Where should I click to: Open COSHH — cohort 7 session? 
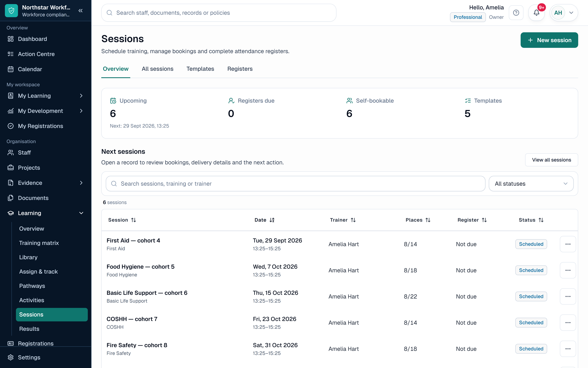[x=132, y=319]
